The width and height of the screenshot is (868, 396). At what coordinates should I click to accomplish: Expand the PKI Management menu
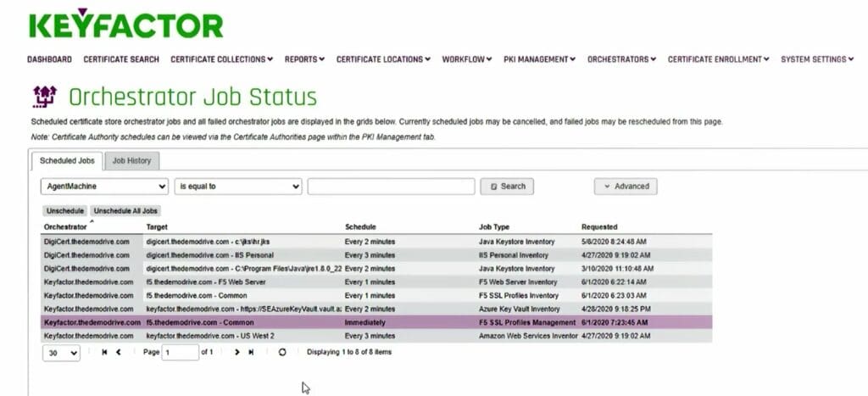click(x=539, y=59)
